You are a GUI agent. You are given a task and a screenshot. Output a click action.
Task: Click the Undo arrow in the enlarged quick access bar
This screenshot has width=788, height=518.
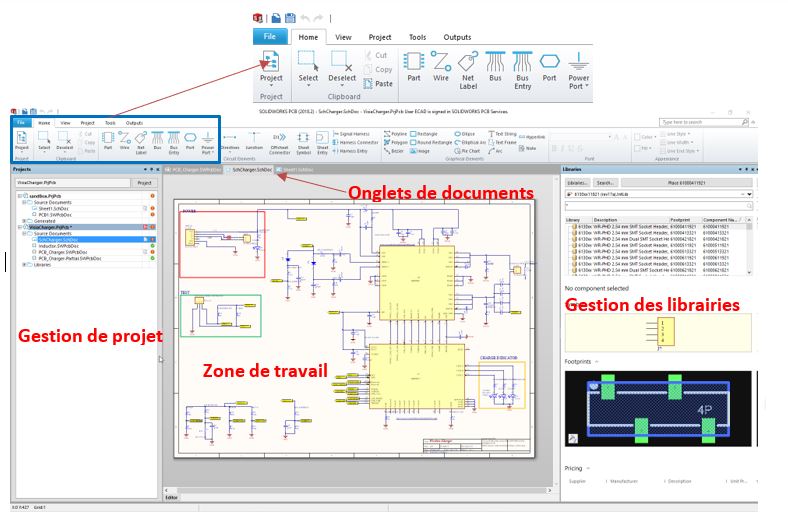click(x=305, y=18)
